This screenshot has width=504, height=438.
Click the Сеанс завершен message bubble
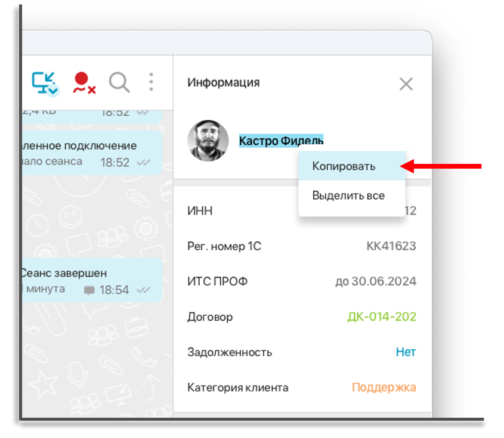92,280
